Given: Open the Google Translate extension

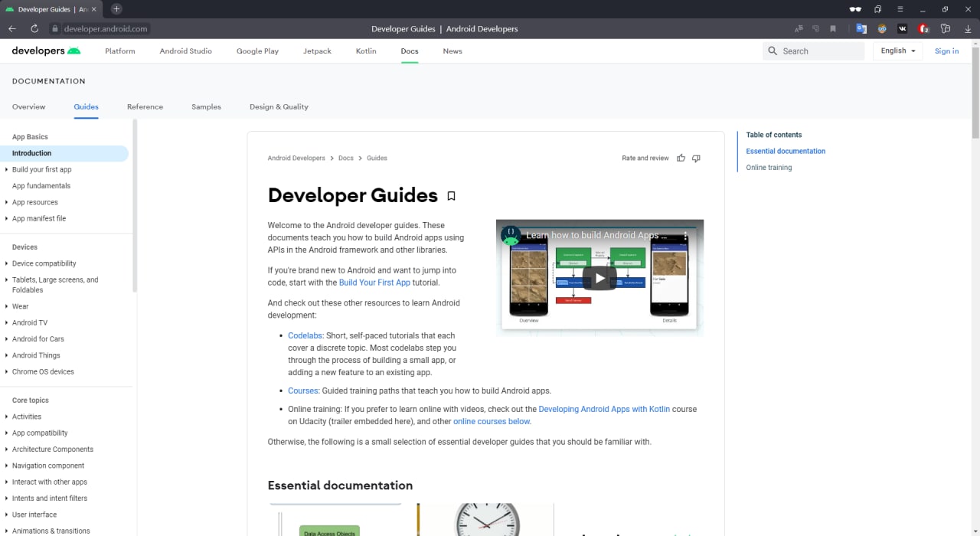Looking at the screenshot, I should [x=861, y=28].
